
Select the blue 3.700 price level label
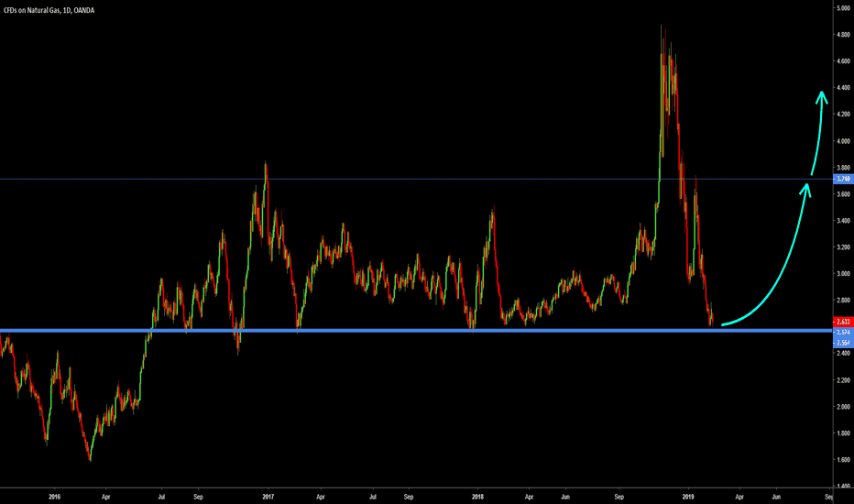[x=843, y=179]
